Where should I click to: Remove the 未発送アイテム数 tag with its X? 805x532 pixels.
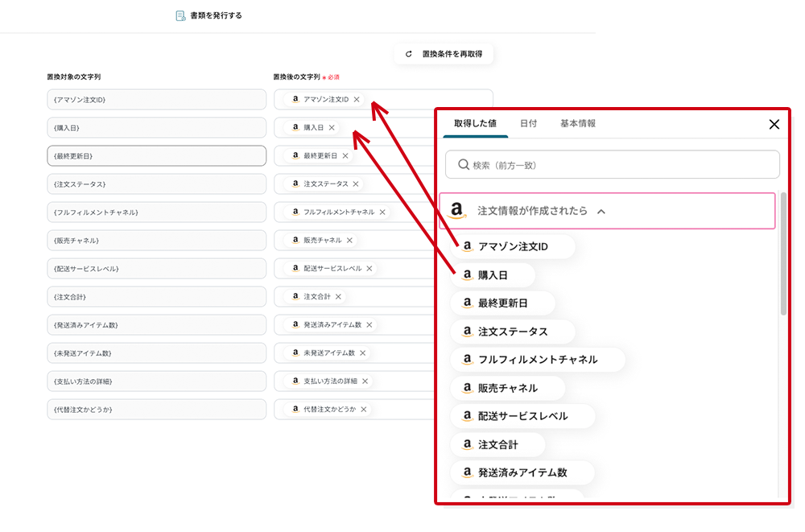pyautogui.click(x=362, y=353)
